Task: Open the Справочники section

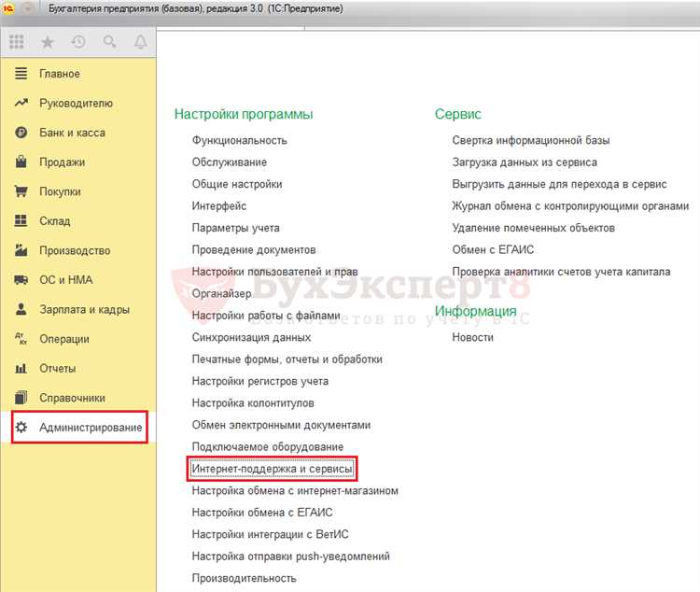Action: (x=72, y=398)
